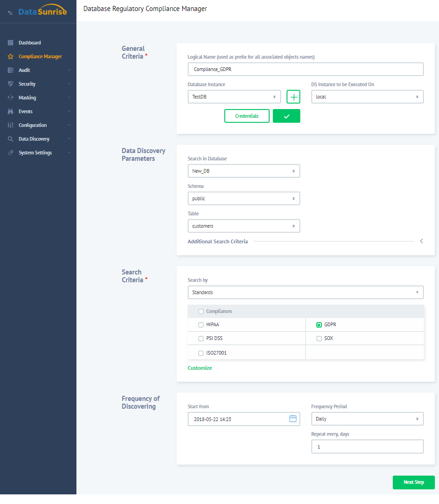Click the Configuration sliders icon
This screenshot has height=504, width=439.
point(11,126)
